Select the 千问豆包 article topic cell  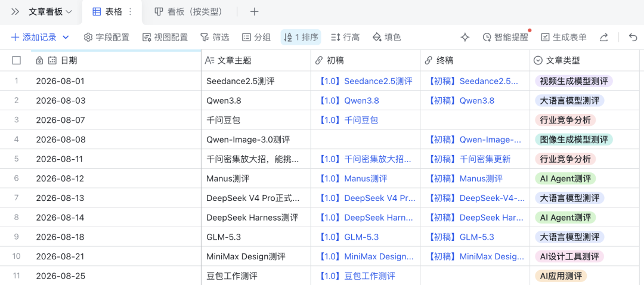pos(256,120)
